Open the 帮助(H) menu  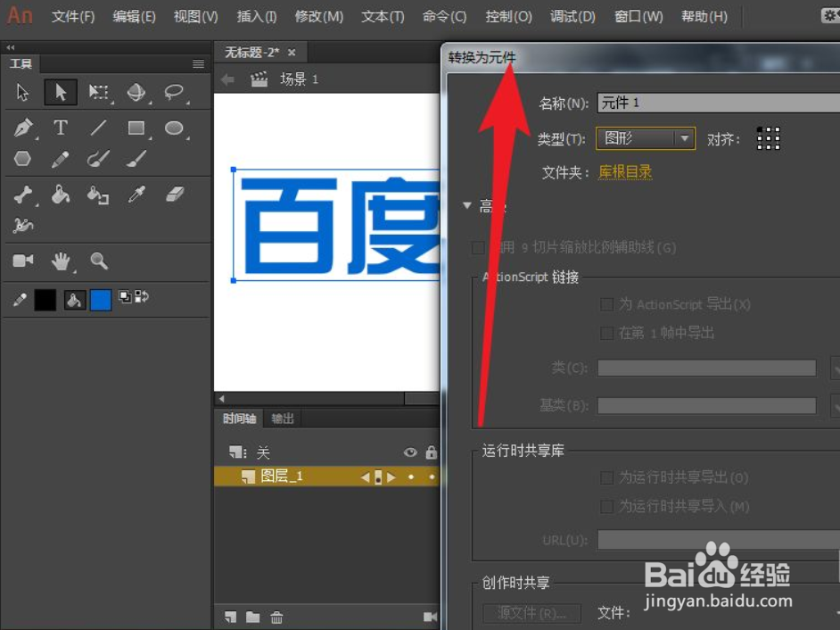(x=704, y=17)
